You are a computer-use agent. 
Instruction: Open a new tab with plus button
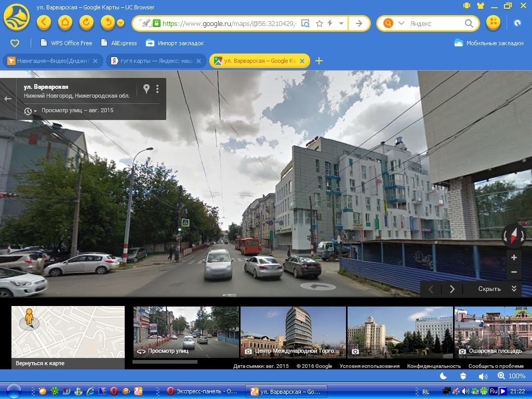319,61
